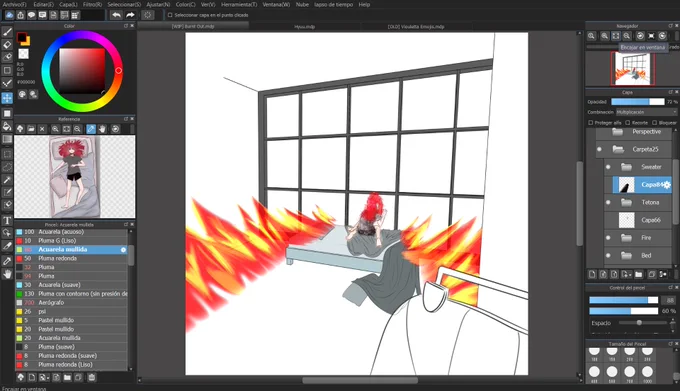Hide the Bed folder layer
The image size is (680, 391).
pos(608,256)
